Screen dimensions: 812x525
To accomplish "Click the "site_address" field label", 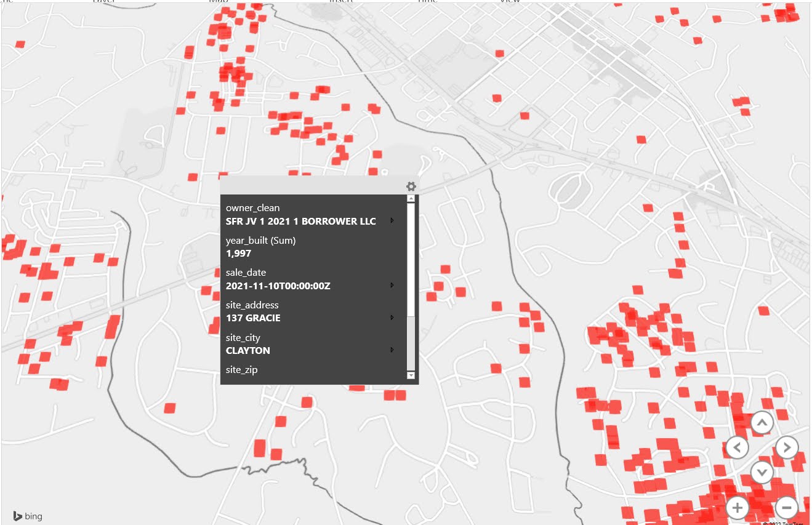I will pos(252,305).
